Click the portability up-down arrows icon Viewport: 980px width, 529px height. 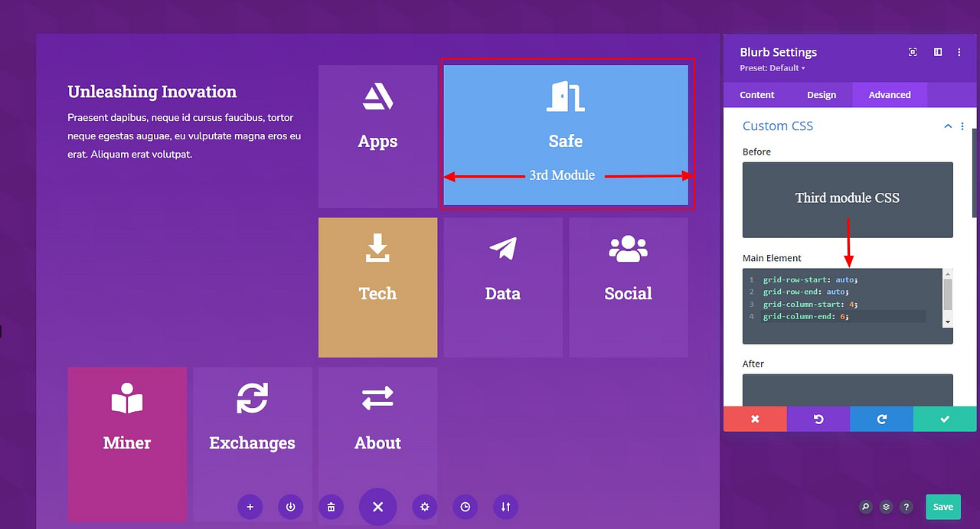click(x=505, y=507)
